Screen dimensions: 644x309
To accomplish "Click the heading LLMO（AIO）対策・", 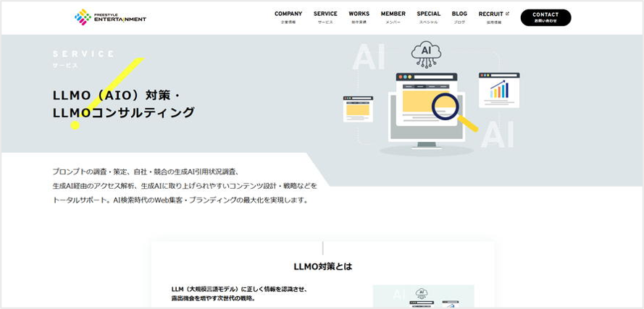I will click(x=116, y=96).
